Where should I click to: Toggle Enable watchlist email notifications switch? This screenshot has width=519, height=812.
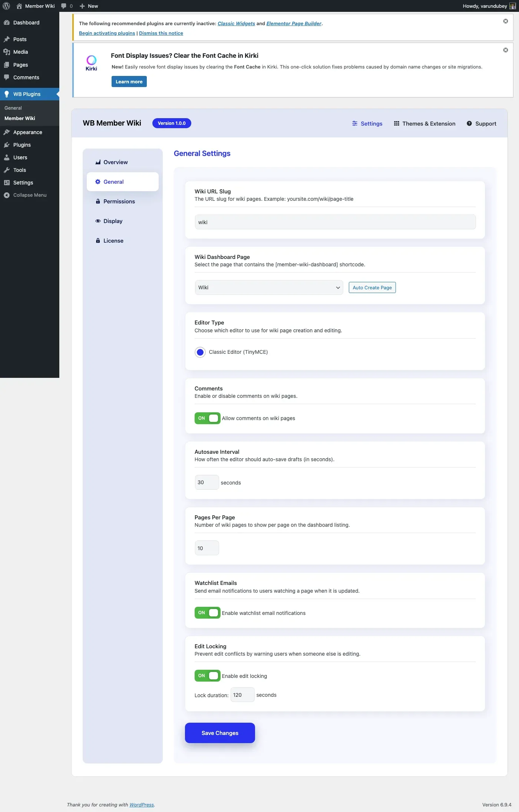208,613
